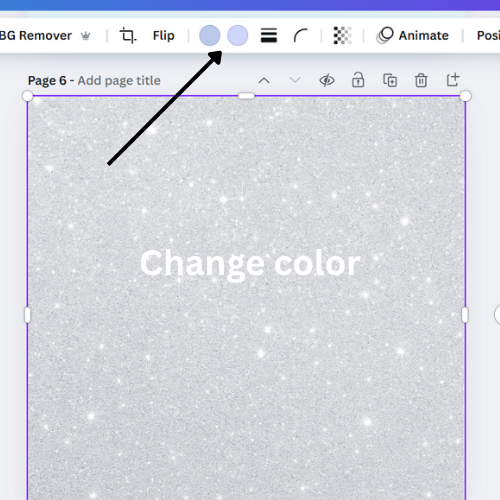Screen dimensions: 500x500
Task: Toggle page lock icon
Action: coord(358,80)
